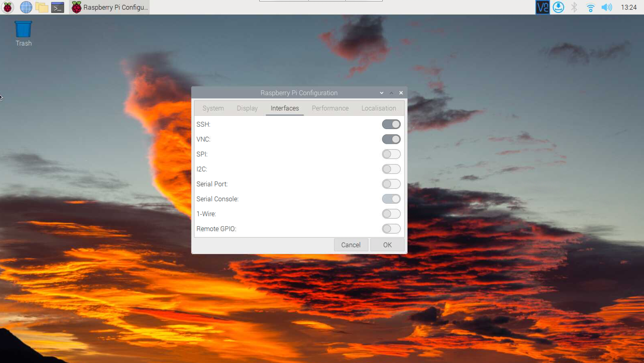Click the software updates download icon
The image size is (644, 363).
[558, 7]
